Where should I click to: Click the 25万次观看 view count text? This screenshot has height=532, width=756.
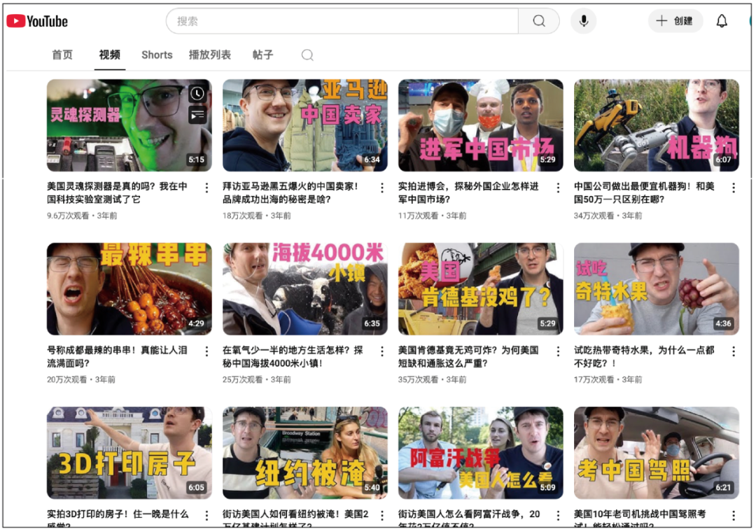click(x=242, y=379)
